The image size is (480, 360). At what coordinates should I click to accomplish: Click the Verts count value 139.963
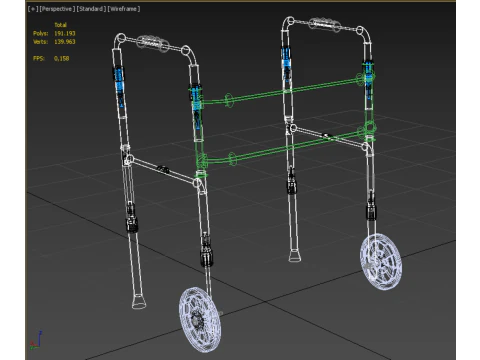click(x=65, y=42)
